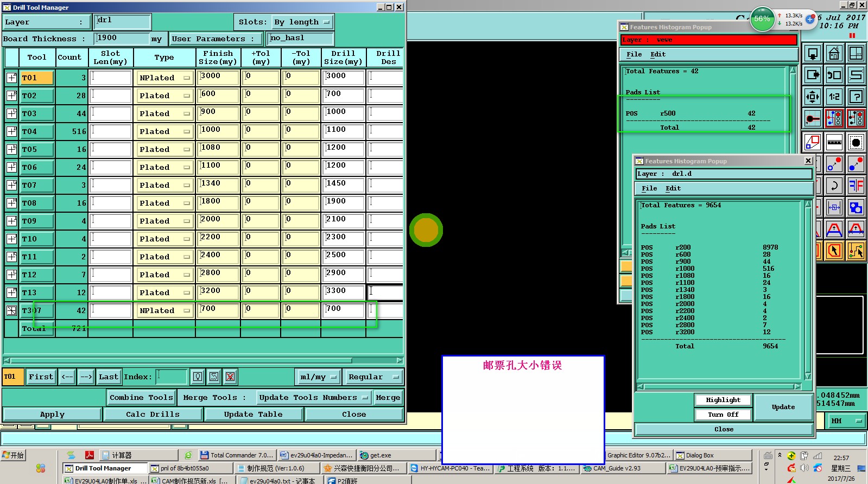868x484 pixels.
Task: Click the Calc Drills button
Action: click(x=153, y=415)
